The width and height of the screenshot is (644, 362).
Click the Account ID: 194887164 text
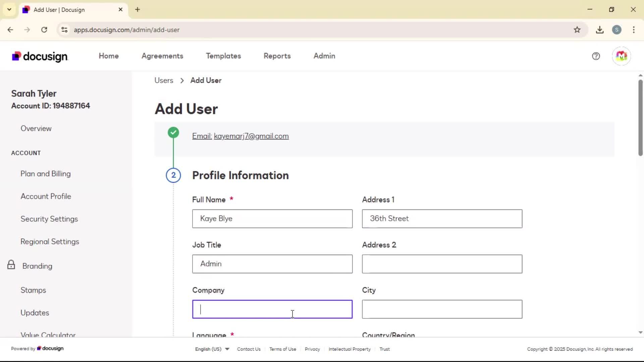point(51,106)
